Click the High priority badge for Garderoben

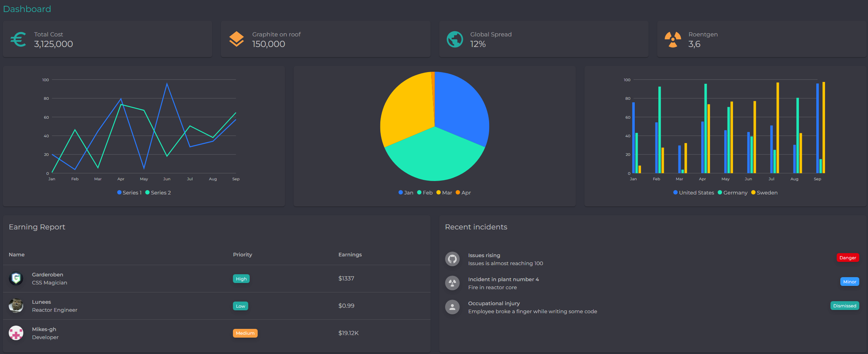click(241, 279)
